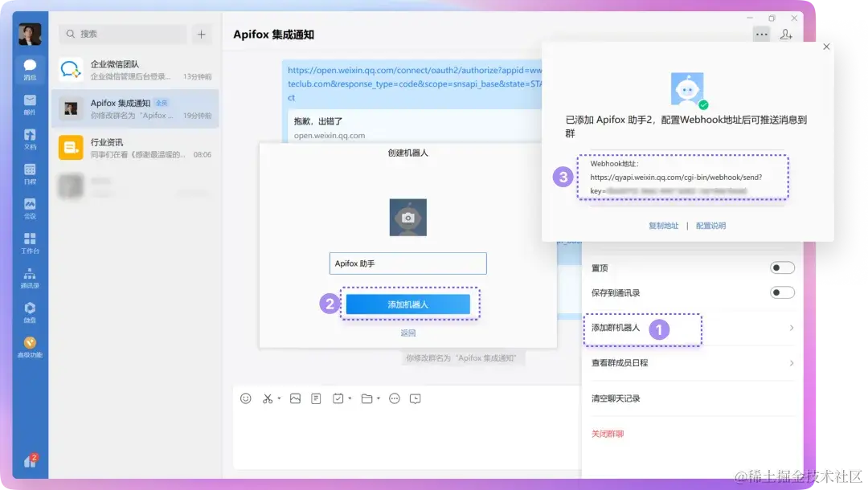Open the 消息 (Messages) sidebar icon
The image size is (868, 490).
(30, 69)
